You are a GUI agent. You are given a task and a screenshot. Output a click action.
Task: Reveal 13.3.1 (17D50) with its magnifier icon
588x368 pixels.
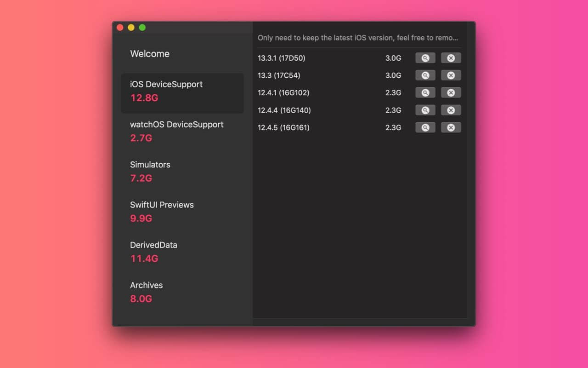pyautogui.click(x=425, y=58)
